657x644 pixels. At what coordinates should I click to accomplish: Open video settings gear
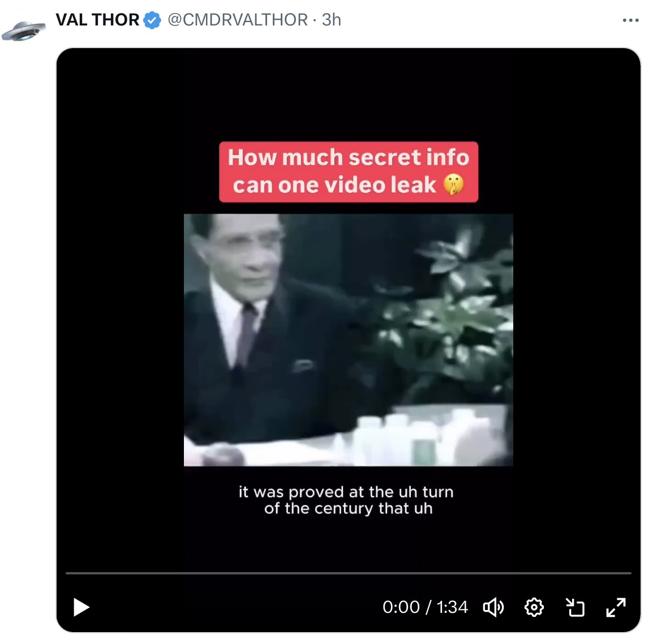[534, 607]
